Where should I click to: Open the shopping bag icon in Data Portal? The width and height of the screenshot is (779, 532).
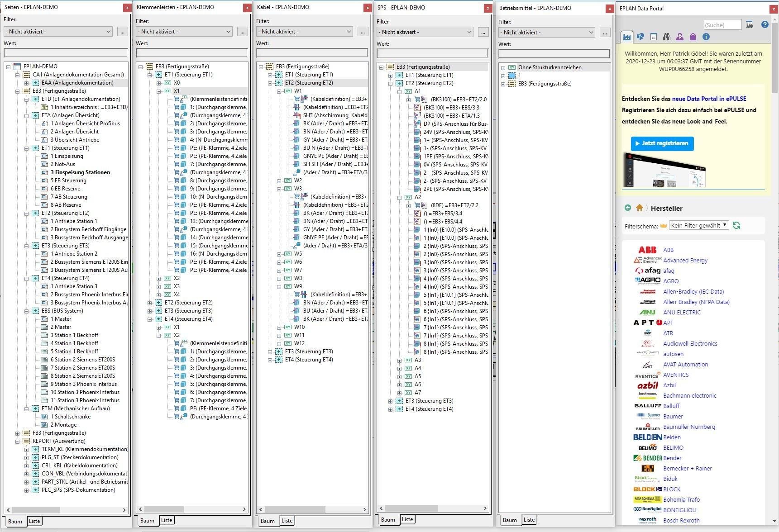pos(693,37)
